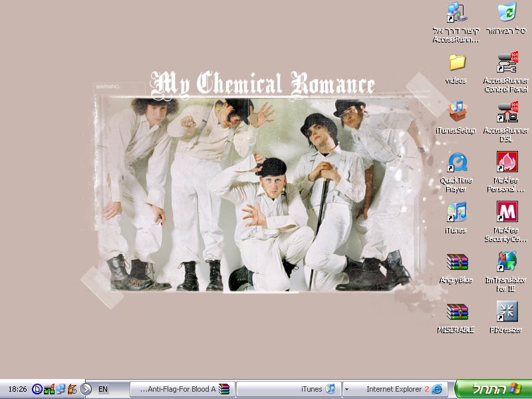Launch QuickTime Player from desktop
This screenshot has height=399, width=532.
(x=457, y=162)
